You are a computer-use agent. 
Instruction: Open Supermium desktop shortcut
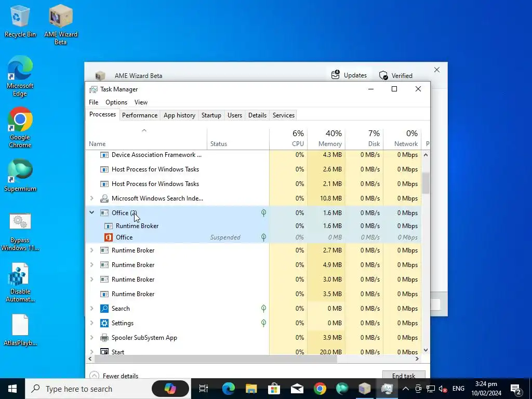(x=20, y=176)
